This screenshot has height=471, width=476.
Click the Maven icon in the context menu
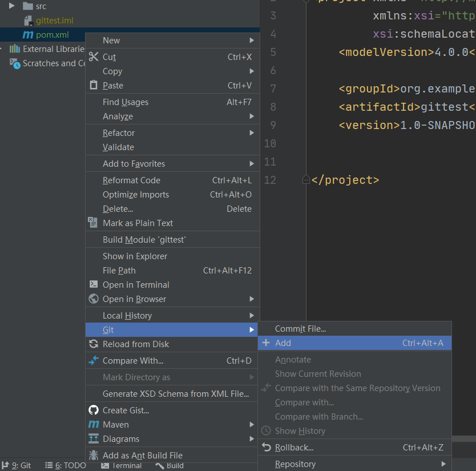(x=93, y=424)
